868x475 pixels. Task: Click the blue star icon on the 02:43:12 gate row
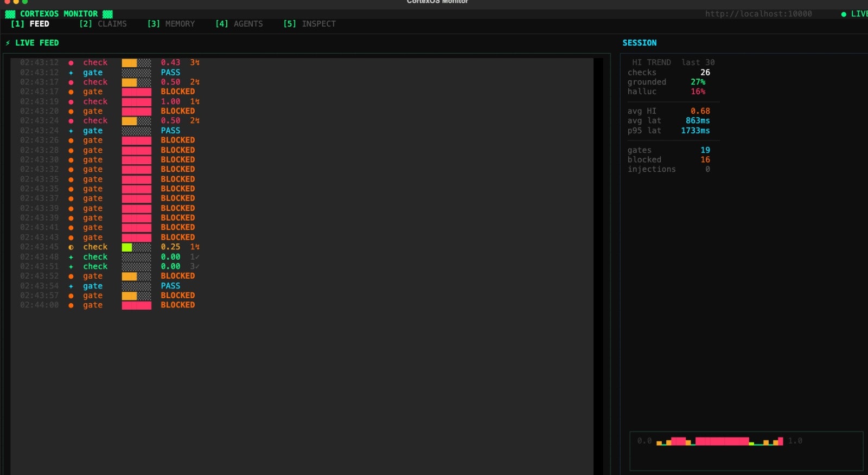tap(71, 73)
